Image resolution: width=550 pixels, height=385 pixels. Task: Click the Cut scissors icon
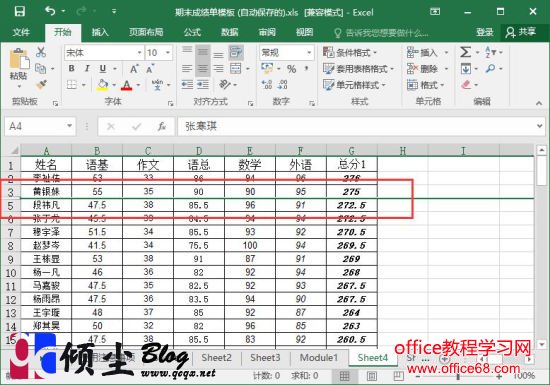click(x=41, y=52)
